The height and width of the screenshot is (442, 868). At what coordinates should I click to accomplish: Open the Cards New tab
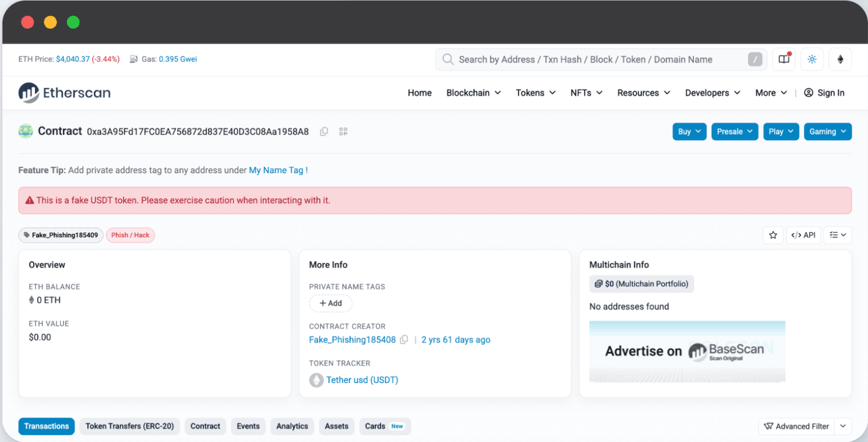pyautogui.click(x=385, y=426)
